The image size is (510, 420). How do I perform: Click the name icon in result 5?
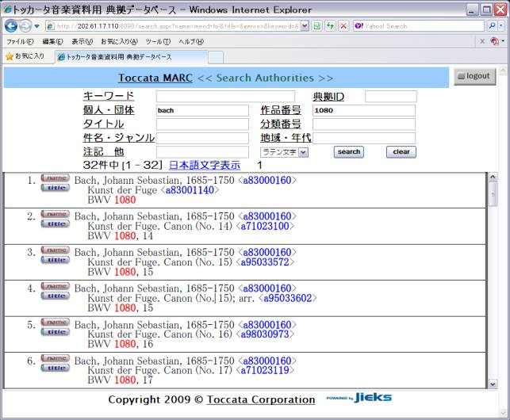[x=56, y=323]
